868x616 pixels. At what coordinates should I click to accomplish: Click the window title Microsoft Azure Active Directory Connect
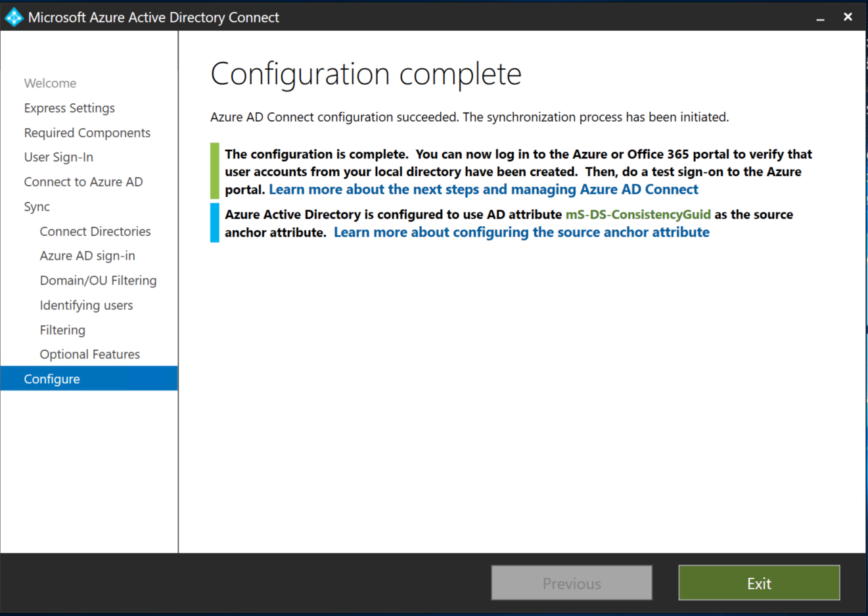[154, 18]
